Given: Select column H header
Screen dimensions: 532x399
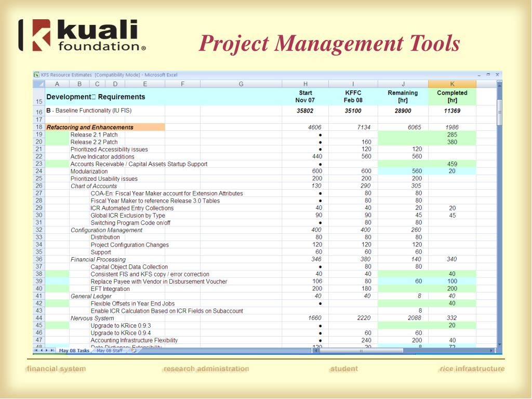Looking at the screenshot, I should pyautogui.click(x=305, y=84).
